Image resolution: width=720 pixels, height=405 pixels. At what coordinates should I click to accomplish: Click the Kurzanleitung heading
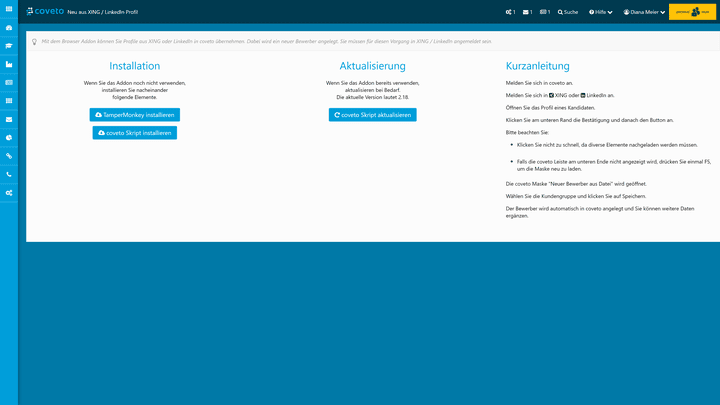point(537,66)
